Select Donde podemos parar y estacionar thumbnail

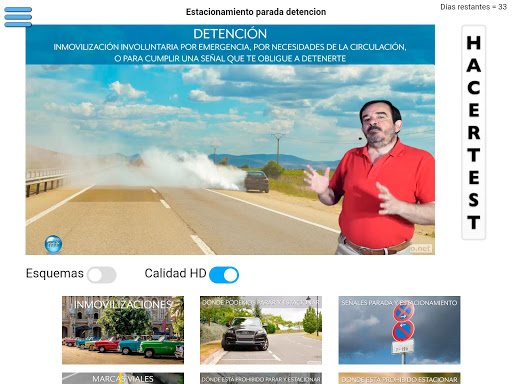(261, 330)
